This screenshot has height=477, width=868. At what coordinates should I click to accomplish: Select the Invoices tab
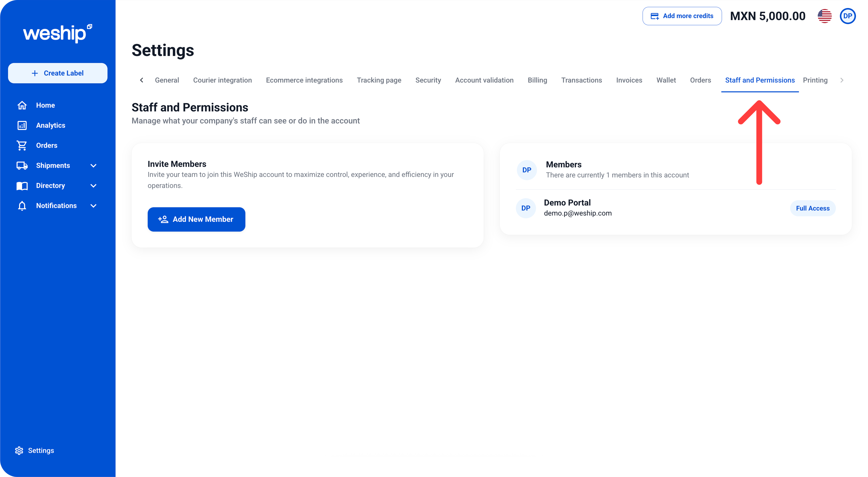tap(629, 80)
